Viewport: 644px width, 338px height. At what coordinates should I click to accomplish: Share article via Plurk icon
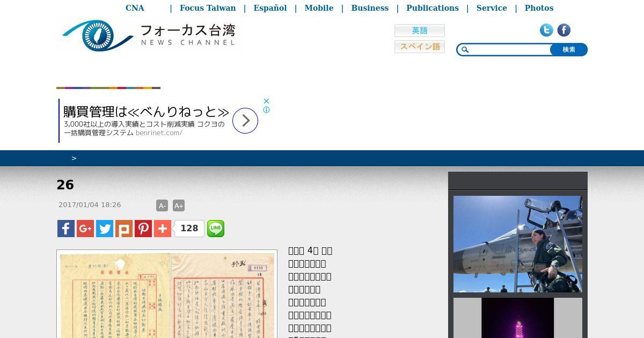[124, 229]
